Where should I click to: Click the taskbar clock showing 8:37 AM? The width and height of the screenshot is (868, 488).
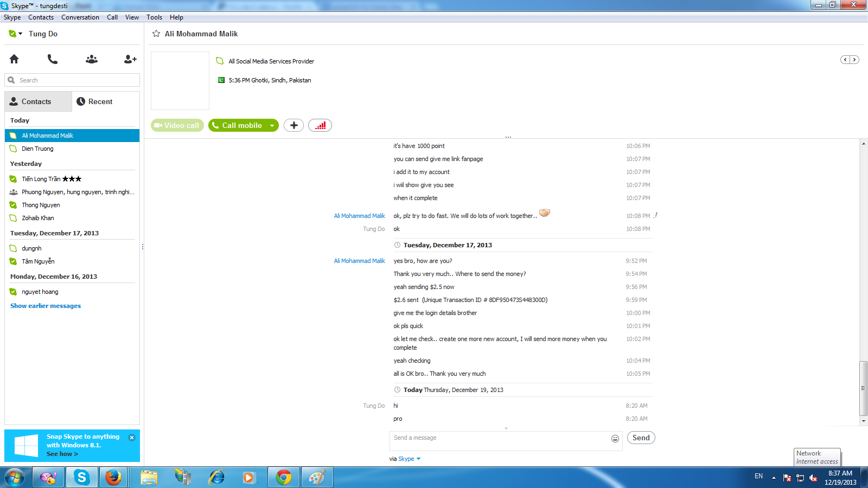[x=840, y=478]
